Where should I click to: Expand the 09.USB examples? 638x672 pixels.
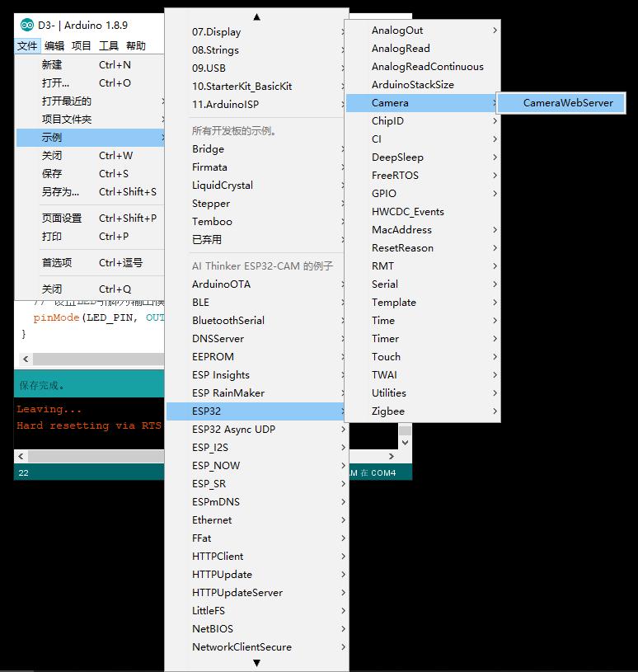coord(256,68)
